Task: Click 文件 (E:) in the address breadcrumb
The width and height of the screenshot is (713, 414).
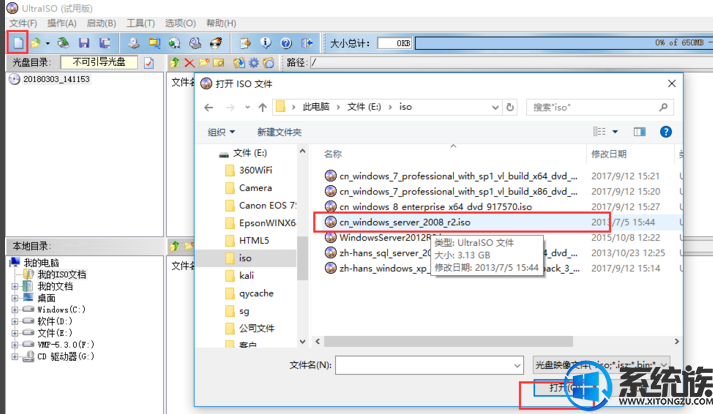Action: (x=364, y=107)
